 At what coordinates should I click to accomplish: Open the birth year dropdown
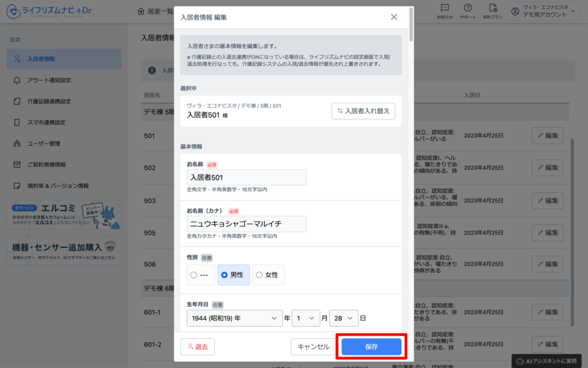pos(234,318)
